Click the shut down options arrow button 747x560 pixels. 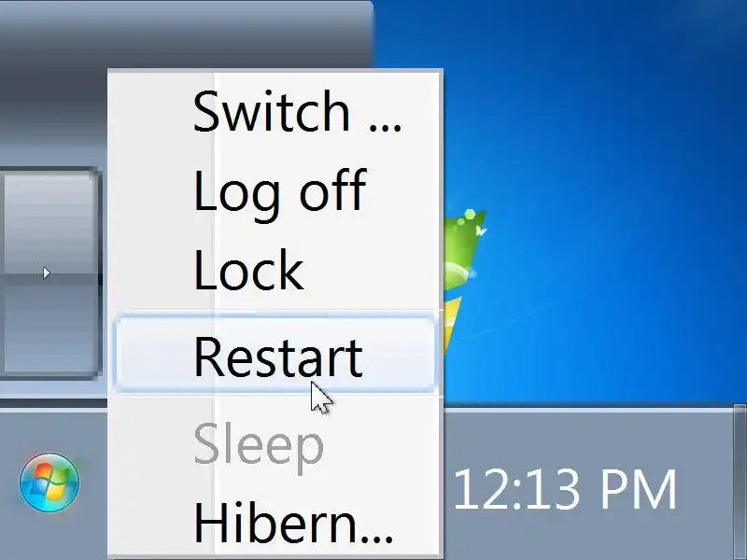tap(49, 273)
